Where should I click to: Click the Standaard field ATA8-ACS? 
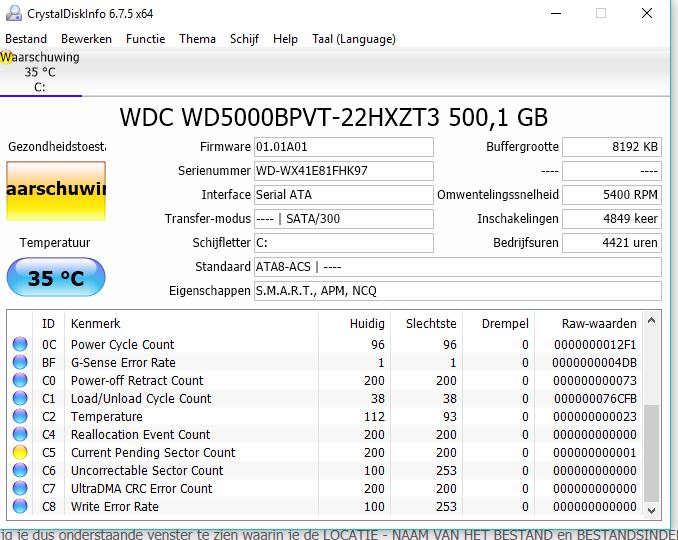(458, 267)
